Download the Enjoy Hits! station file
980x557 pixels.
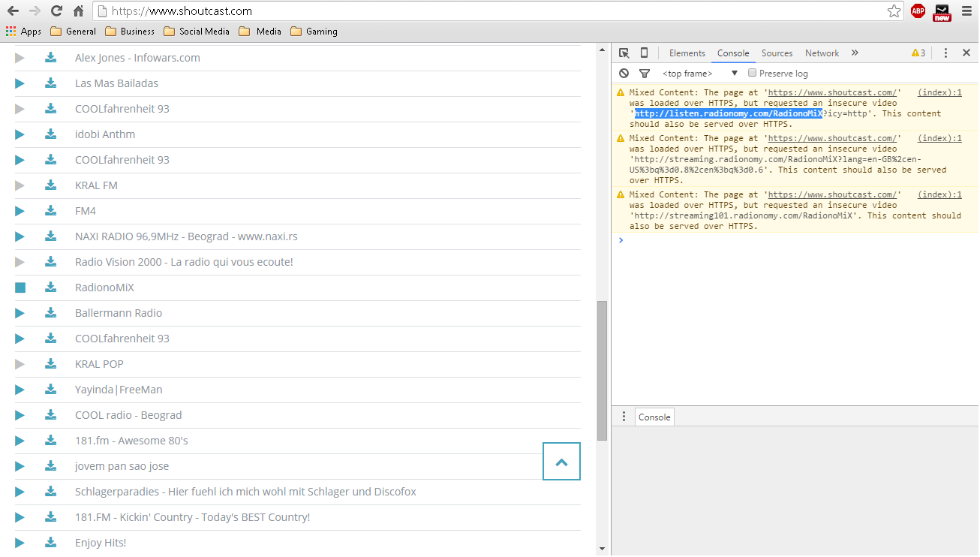click(50, 543)
